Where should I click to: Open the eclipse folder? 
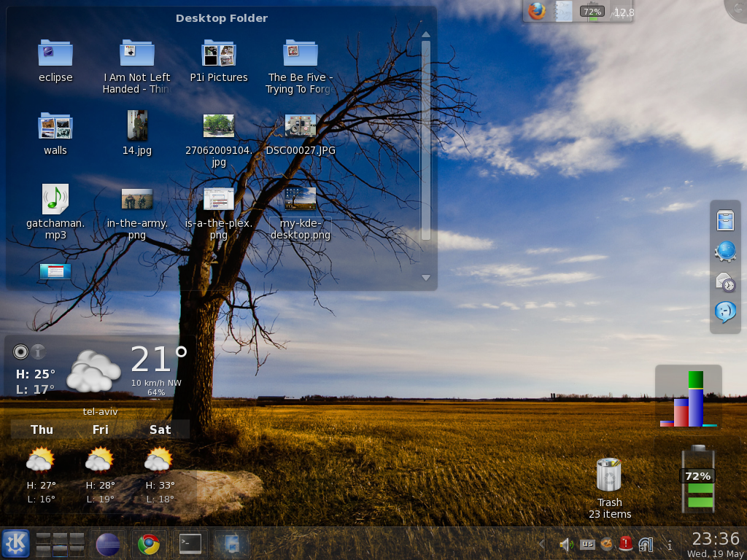(x=55, y=53)
